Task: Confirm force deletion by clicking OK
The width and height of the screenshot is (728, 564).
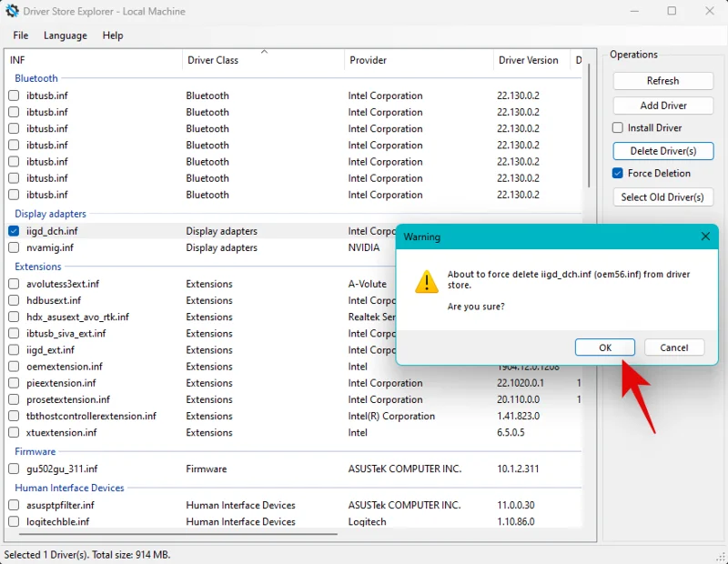Action: 604,347
